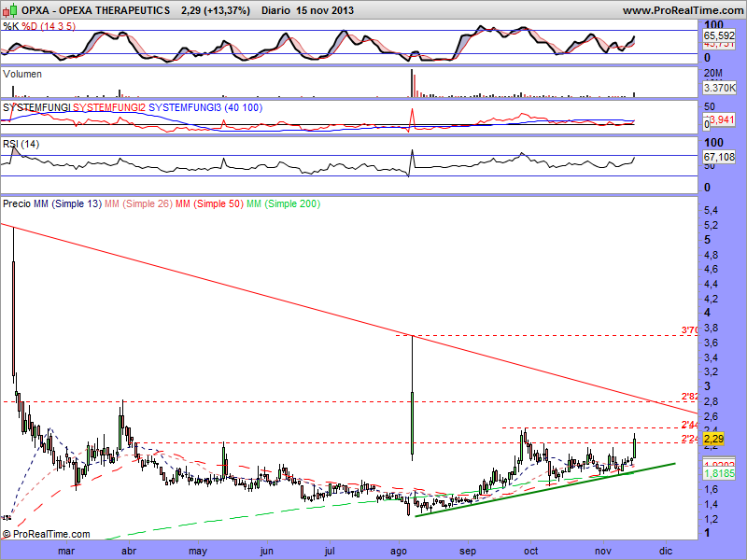The height and width of the screenshot is (560, 747).
Task: Click the 3,6 price axis label
Action: click(711, 343)
